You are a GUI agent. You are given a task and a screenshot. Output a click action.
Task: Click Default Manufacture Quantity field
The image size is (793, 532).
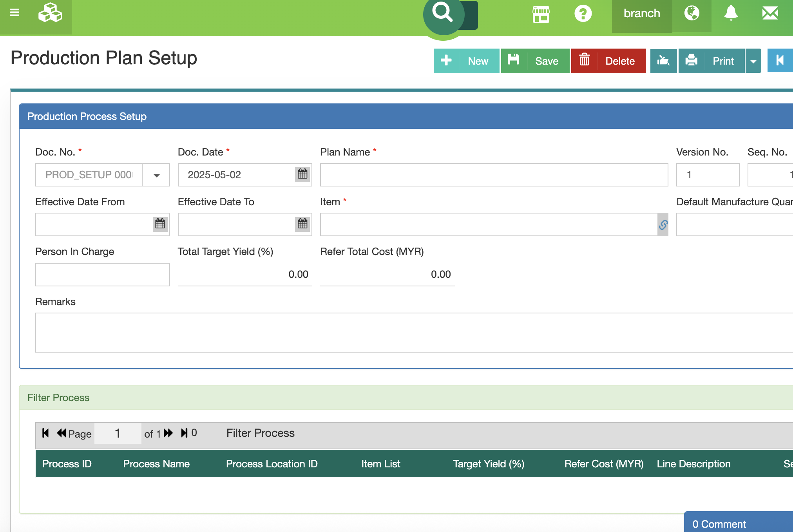[735, 224]
